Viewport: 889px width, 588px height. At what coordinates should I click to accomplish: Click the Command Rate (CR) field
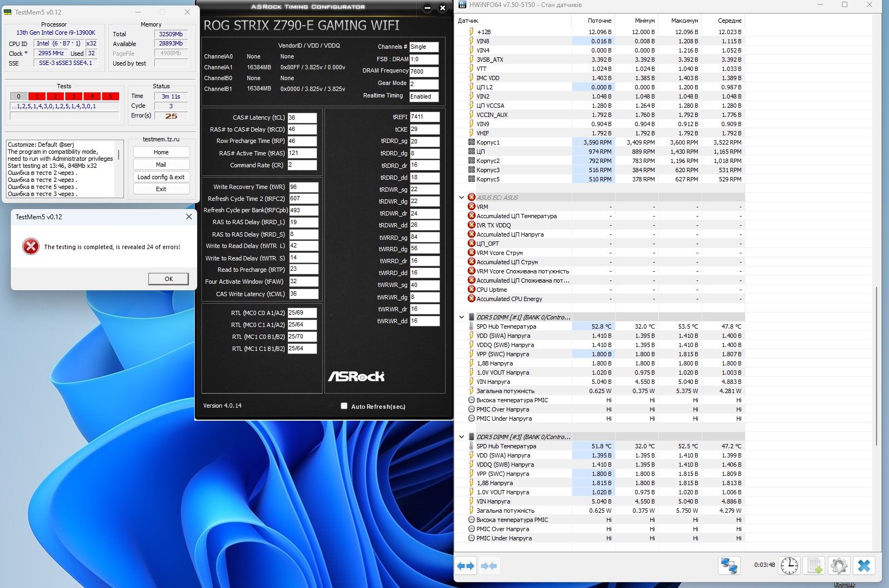pyautogui.click(x=302, y=165)
